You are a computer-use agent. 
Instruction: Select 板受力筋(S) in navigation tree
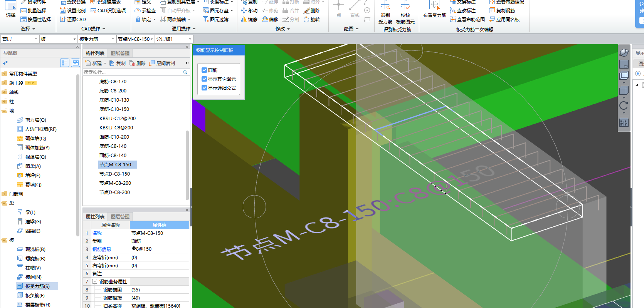(x=37, y=286)
